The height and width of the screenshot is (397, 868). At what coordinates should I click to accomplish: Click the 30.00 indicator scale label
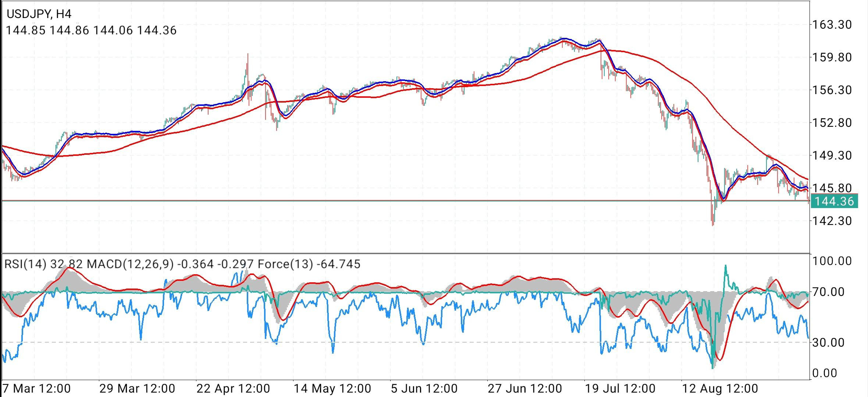828,343
